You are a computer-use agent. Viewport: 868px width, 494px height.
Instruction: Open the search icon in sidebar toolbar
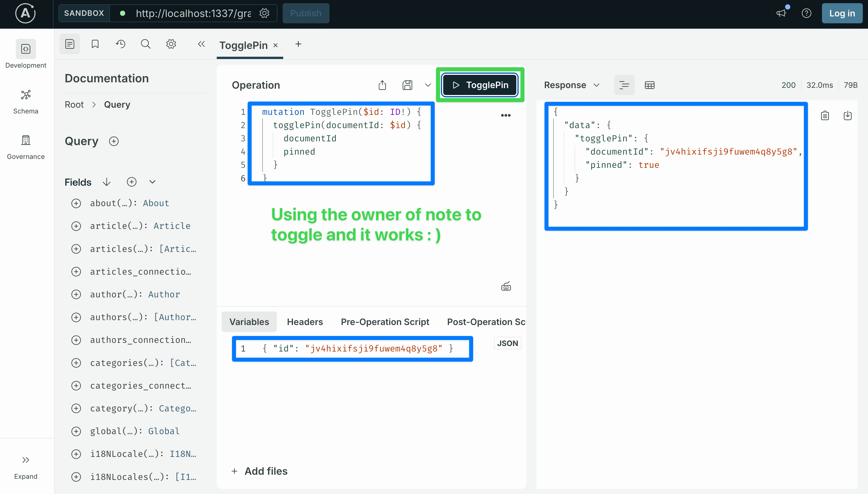[x=146, y=44]
